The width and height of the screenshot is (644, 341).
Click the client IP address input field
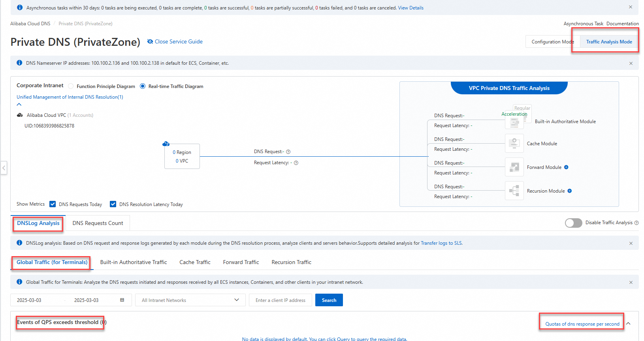tap(281, 300)
